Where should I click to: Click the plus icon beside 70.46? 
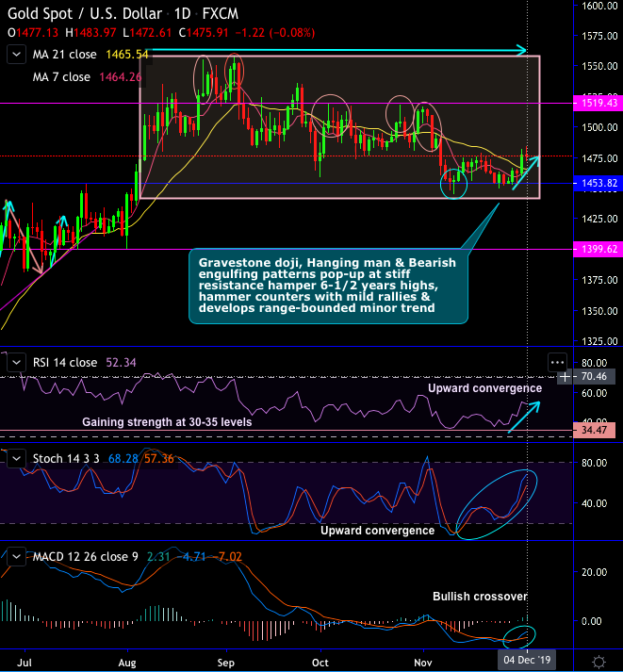click(x=566, y=377)
